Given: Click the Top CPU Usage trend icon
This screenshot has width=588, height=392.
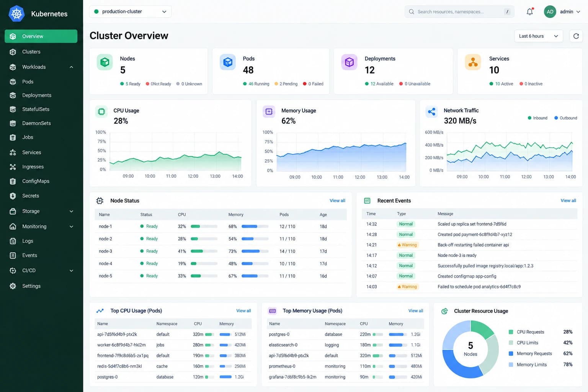Looking at the screenshot, I should pos(100,311).
